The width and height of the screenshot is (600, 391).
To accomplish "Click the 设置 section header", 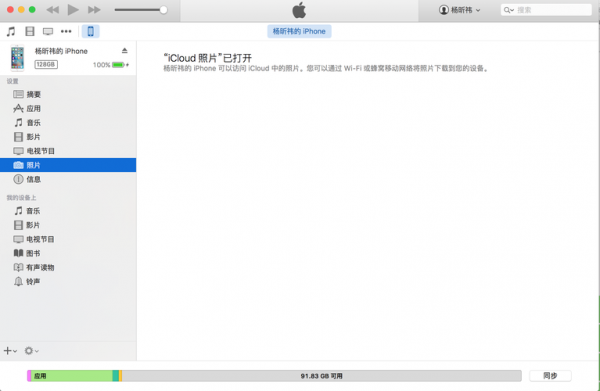I will [13, 81].
